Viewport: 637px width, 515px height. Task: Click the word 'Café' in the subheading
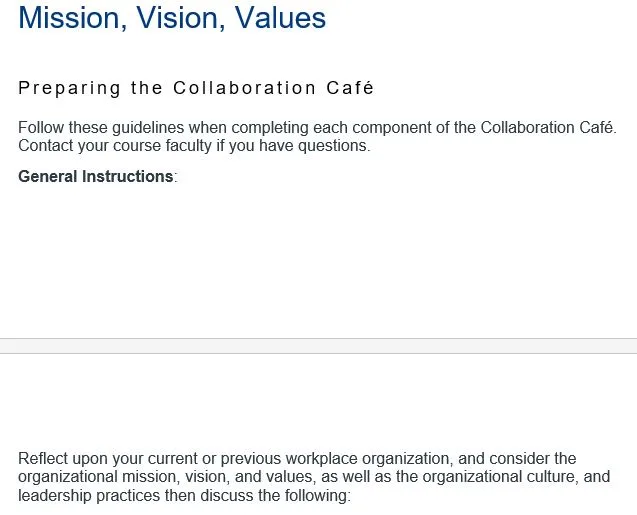point(350,88)
